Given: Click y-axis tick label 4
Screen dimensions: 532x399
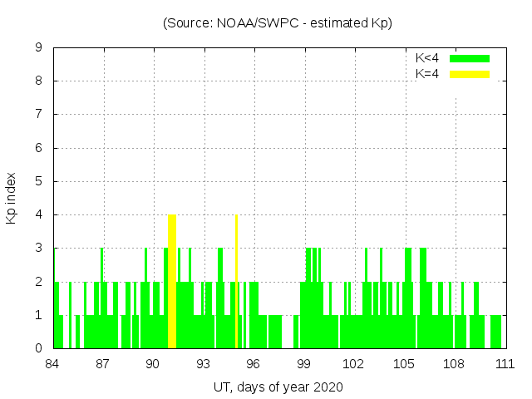Looking at the screenshot, I should pyautogui.click(x=38, y=214).
